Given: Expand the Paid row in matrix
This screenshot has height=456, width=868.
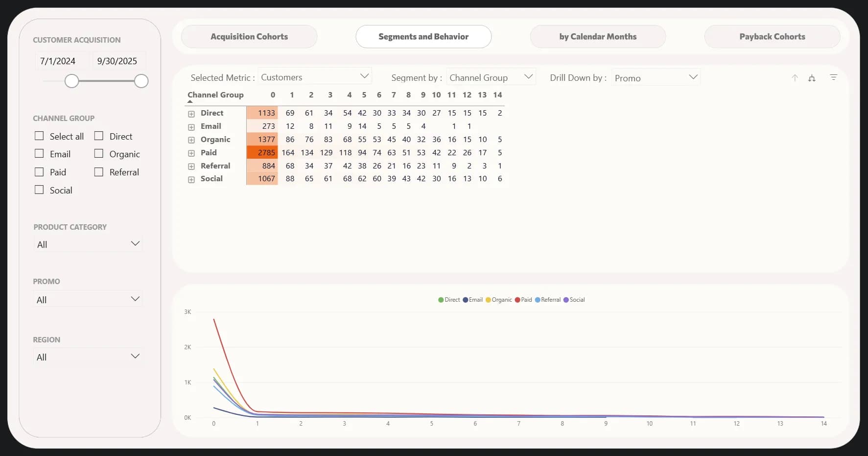Looking at the screenshot, I should [191, 153].
